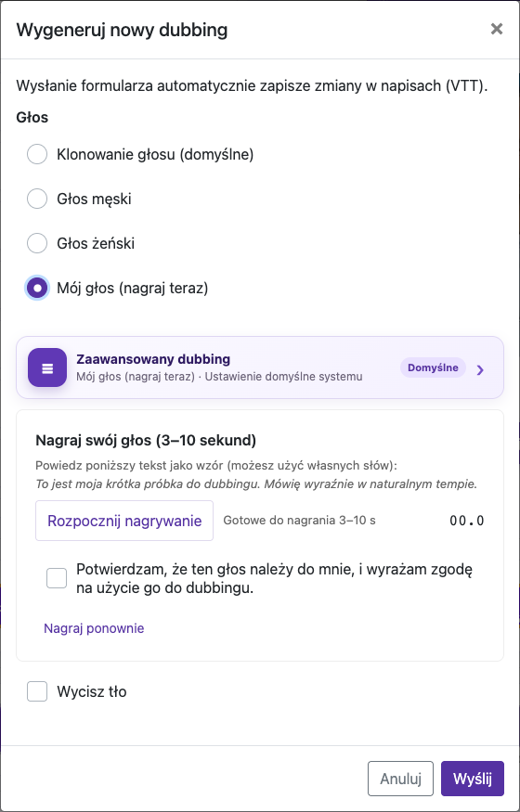
Task: Cancel with the Anuluj button
Action: (x=400, y=779)
